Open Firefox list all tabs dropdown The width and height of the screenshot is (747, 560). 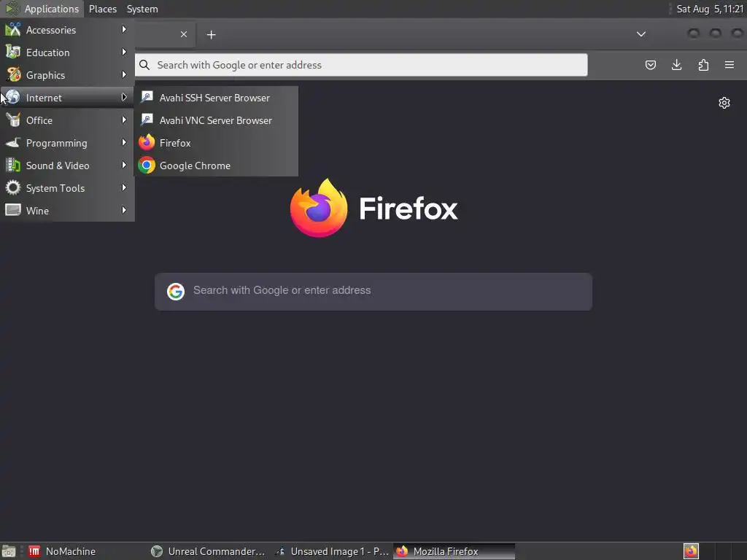pos(641,34)
